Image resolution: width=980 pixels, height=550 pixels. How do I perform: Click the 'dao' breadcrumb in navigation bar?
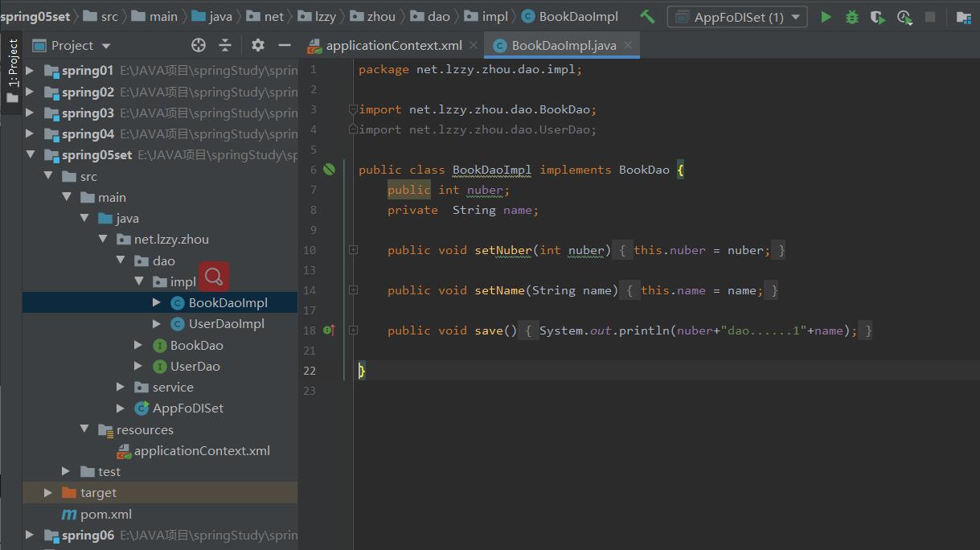439,16
